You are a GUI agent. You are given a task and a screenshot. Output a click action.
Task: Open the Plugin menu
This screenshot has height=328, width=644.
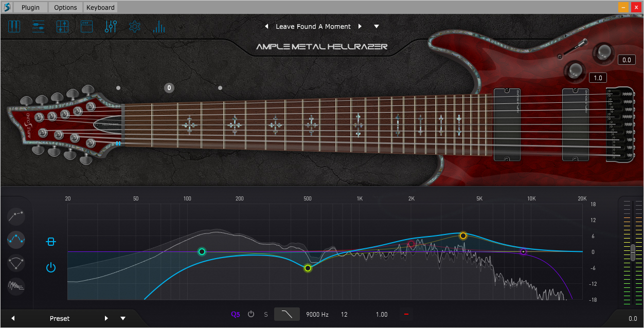(31, 7)
